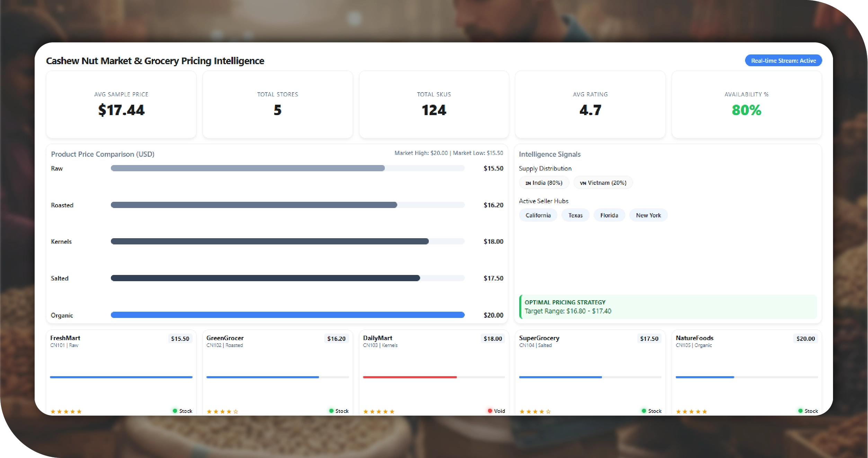Choose the Texas seller hub chip

(x=575, y=215)
